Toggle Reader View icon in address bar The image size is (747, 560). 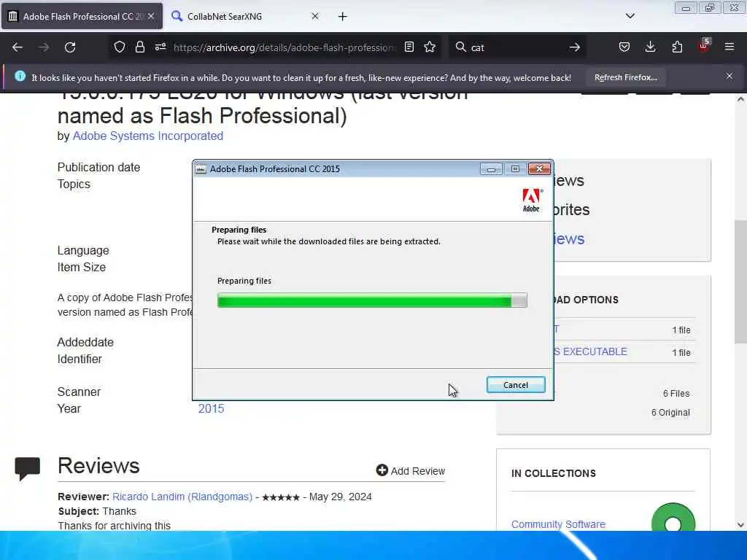pos(409,47)
